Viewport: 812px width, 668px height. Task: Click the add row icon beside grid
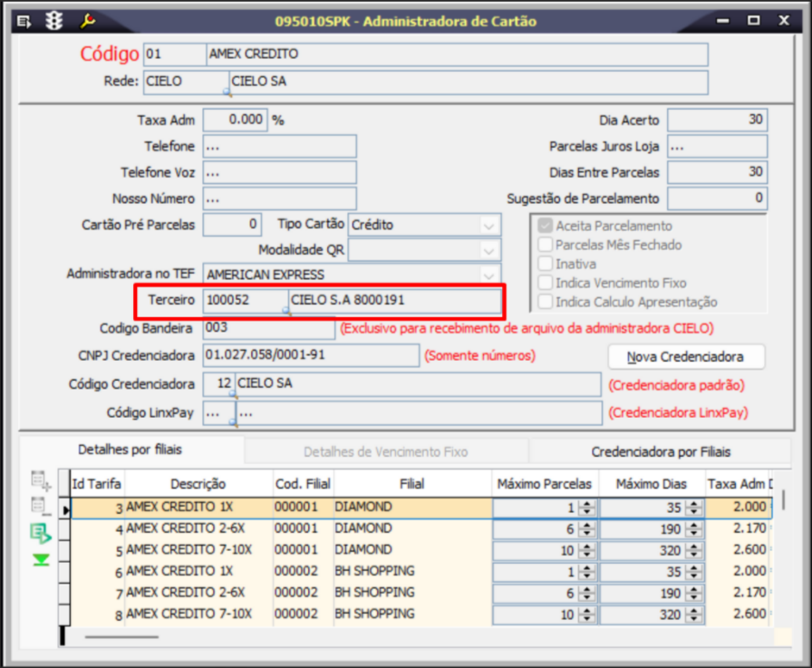click(41, 479)
